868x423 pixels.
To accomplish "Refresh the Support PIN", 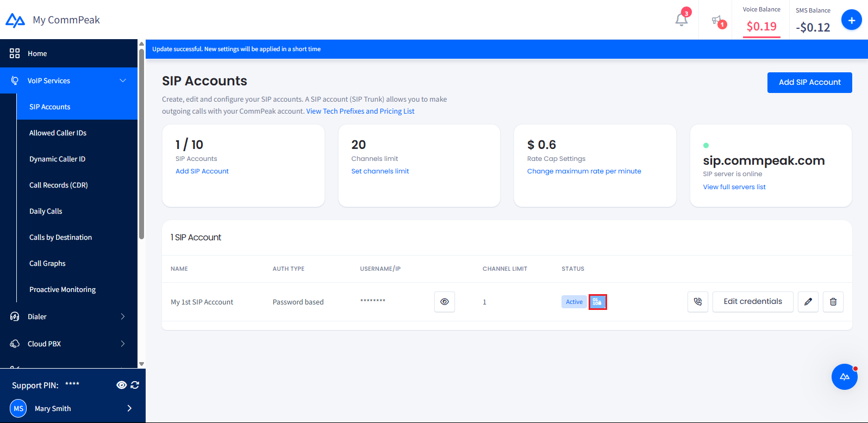I will click(135, 385).
